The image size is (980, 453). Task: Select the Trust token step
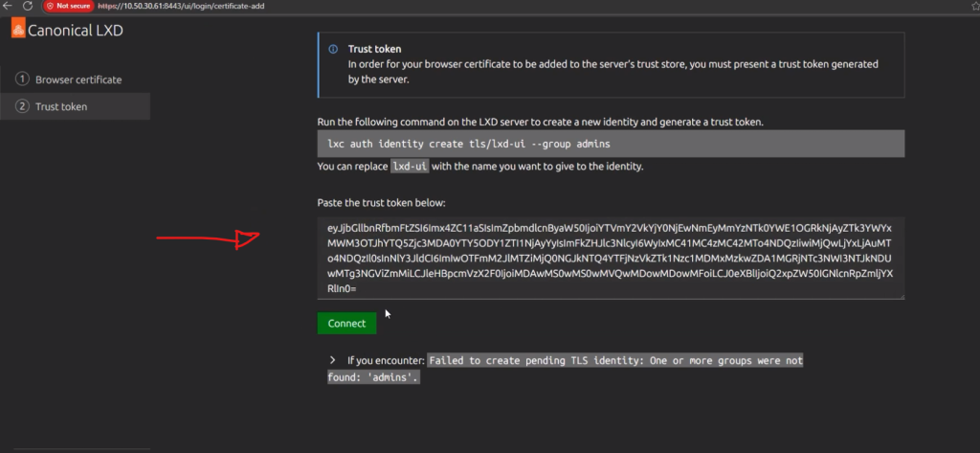pyautogui.click(x=61, y=106)
